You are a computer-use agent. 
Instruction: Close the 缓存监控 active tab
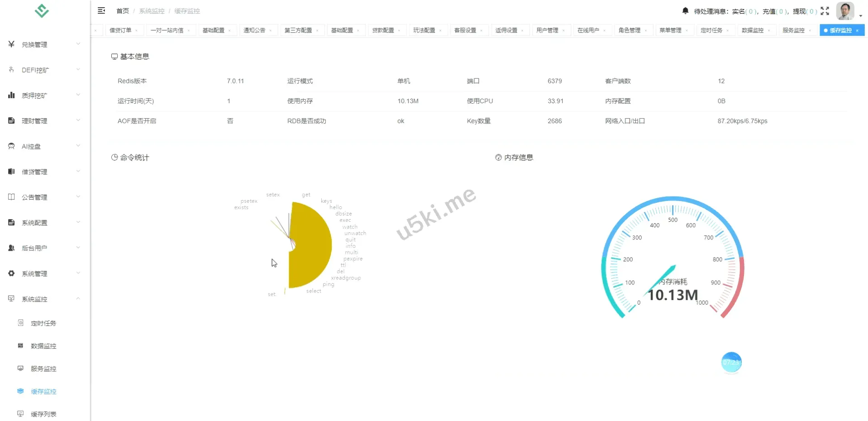pos(857,31)
